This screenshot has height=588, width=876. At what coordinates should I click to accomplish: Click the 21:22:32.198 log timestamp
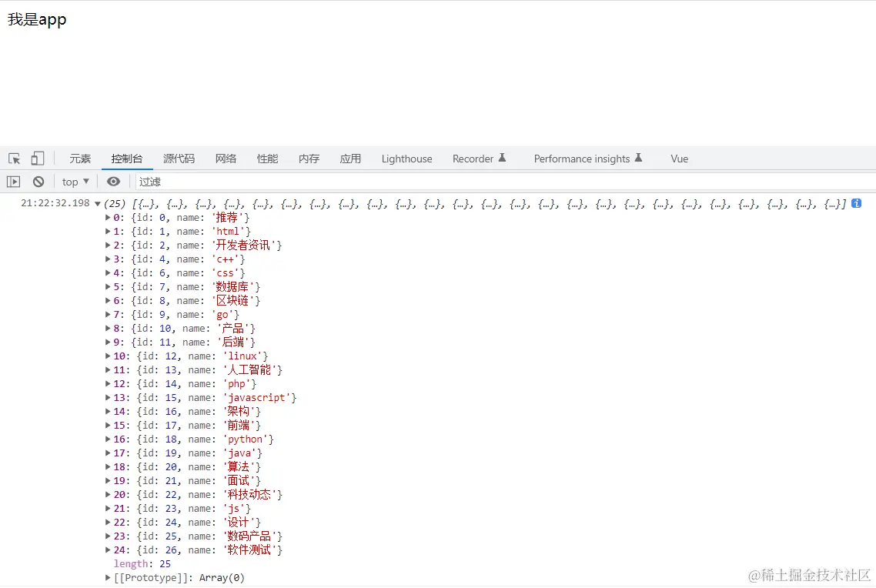(55, 203)
